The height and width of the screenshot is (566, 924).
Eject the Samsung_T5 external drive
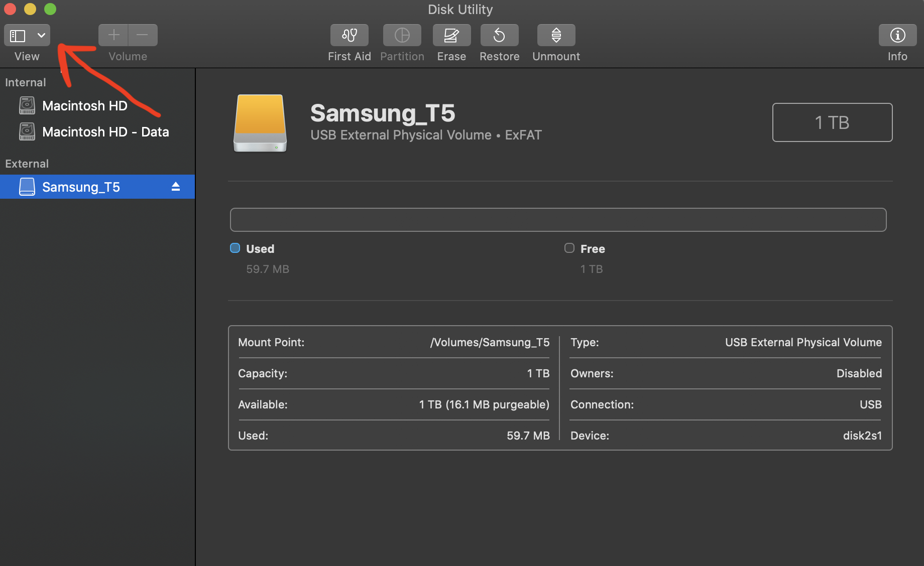pyautogui.click(x=175, y=186)
